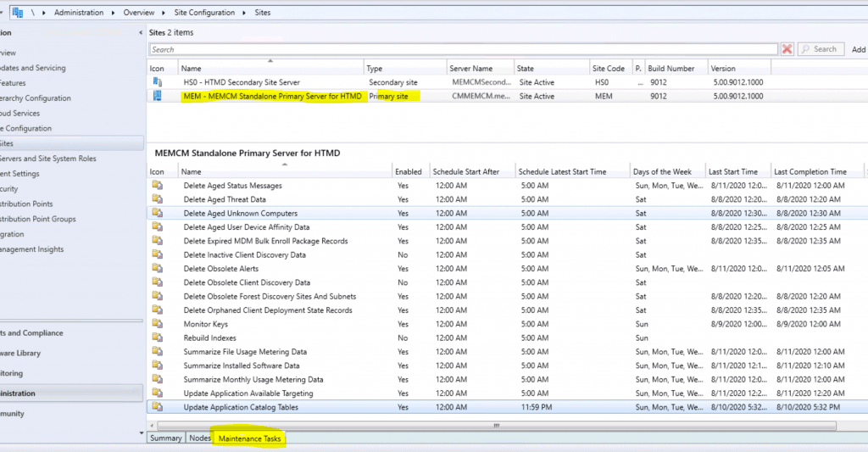
Task: Sort tasks by Days of the Week header
Action: point(668,171)
